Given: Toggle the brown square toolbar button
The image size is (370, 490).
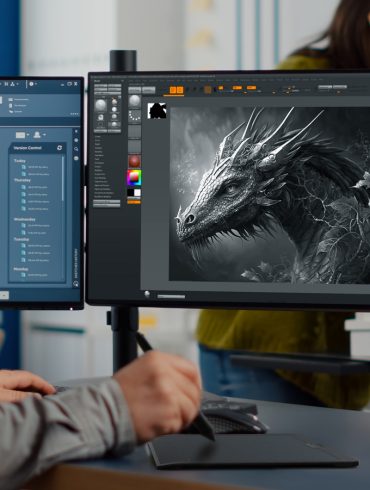Looking at the screenshot, I should coord(208,89).
